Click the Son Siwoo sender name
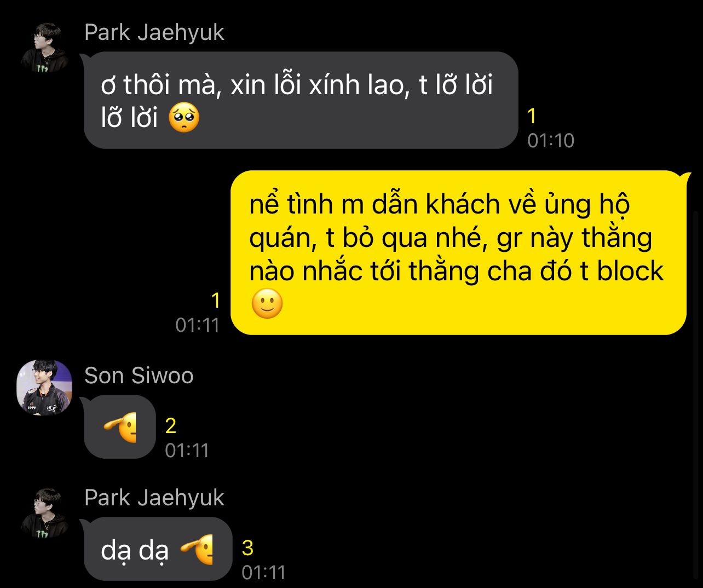This screenshot has height=588, width=703. 139,376
